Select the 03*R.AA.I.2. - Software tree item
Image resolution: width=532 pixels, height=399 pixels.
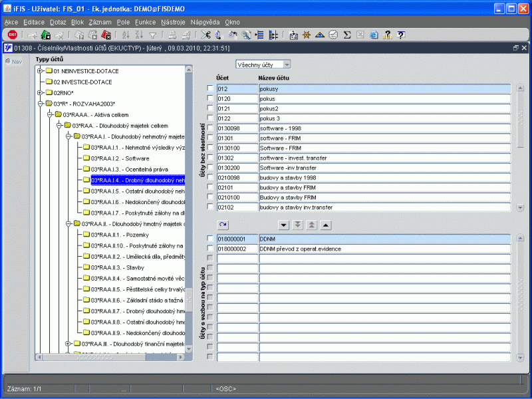(120, 158)
